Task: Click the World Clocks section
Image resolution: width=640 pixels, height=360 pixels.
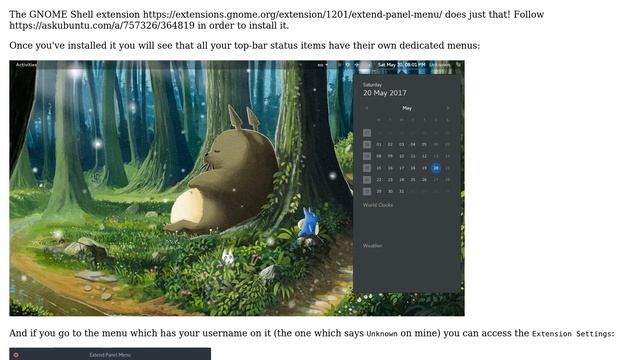Action: [x=378, y=205]
